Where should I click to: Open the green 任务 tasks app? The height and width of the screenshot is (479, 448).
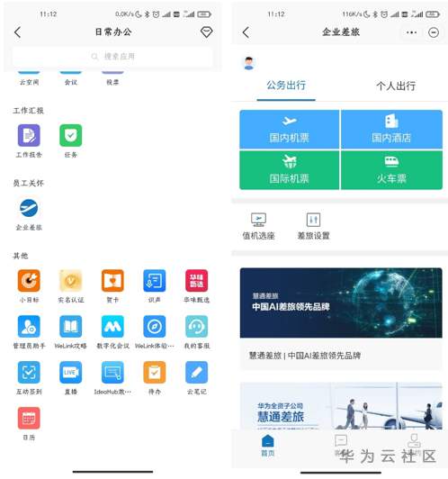(70, 135)
